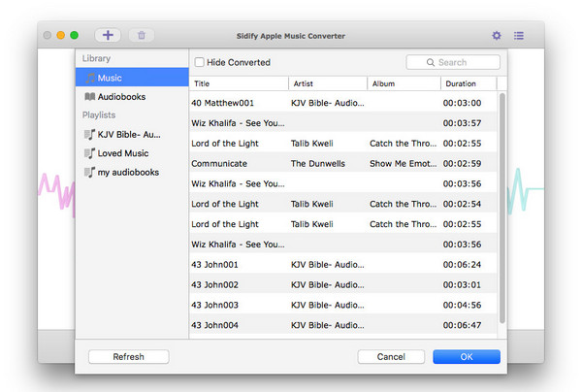The height and width of the screenshot is (392, 582).
Task: Click the KJV Bible playlist icon
Action: [89, 134]
